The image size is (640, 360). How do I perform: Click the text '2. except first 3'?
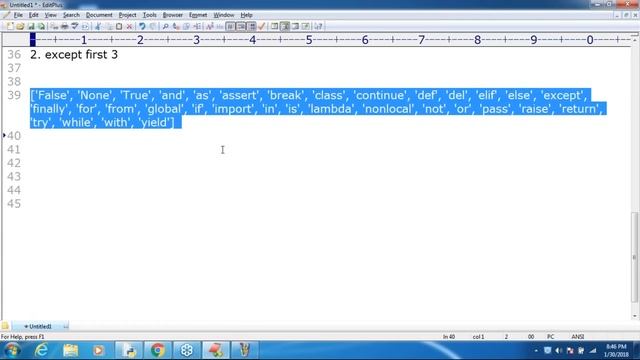click(x=74, y=55)
